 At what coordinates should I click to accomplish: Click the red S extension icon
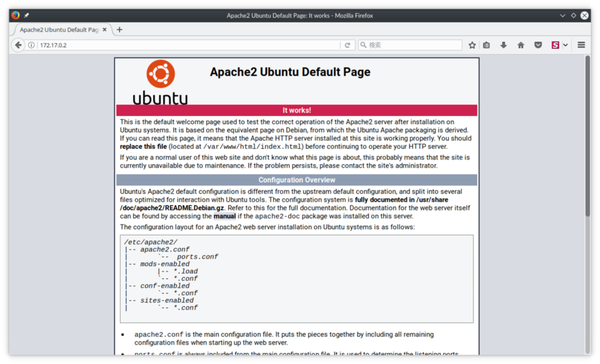tap(555, 45)
